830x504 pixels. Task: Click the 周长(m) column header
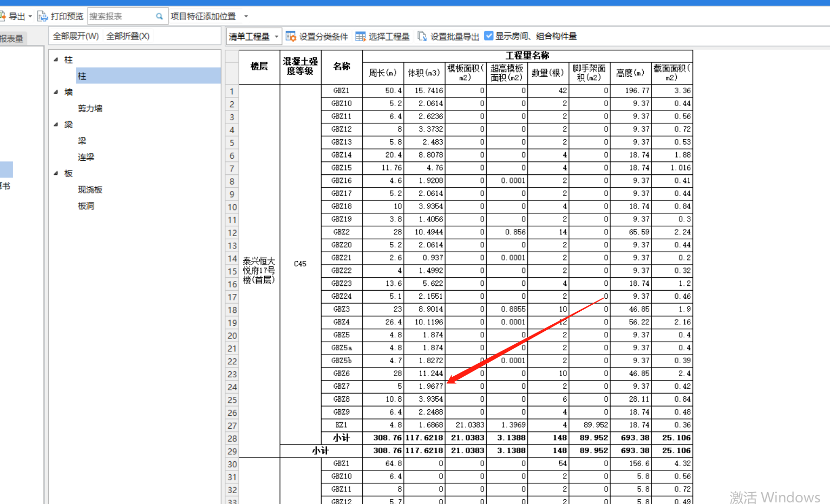coord(383,73)
